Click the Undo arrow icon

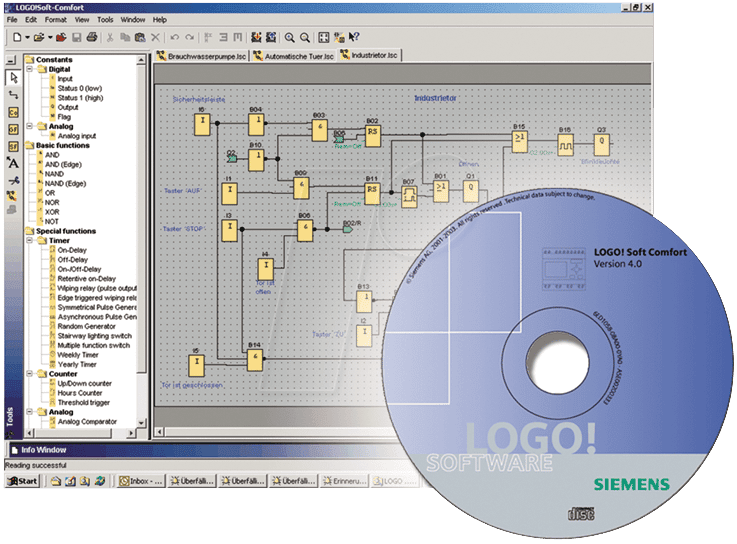174,37
